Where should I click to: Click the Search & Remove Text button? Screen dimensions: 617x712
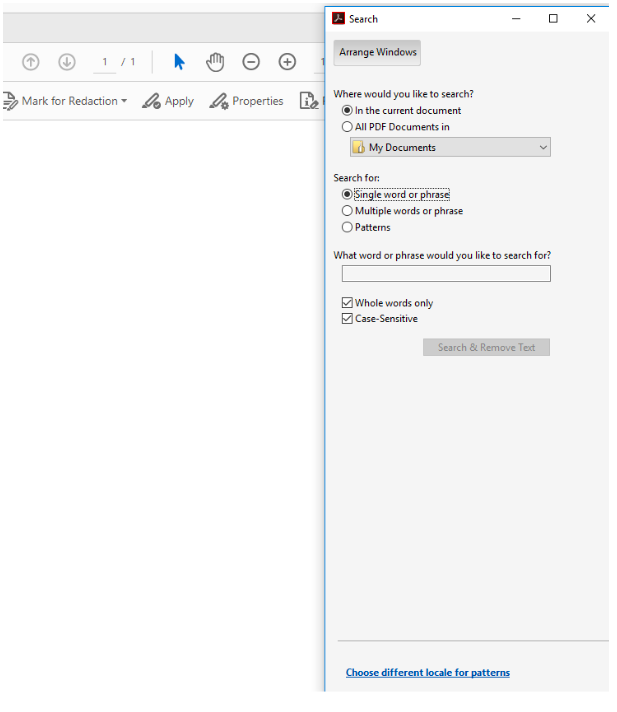coord(486,347)
